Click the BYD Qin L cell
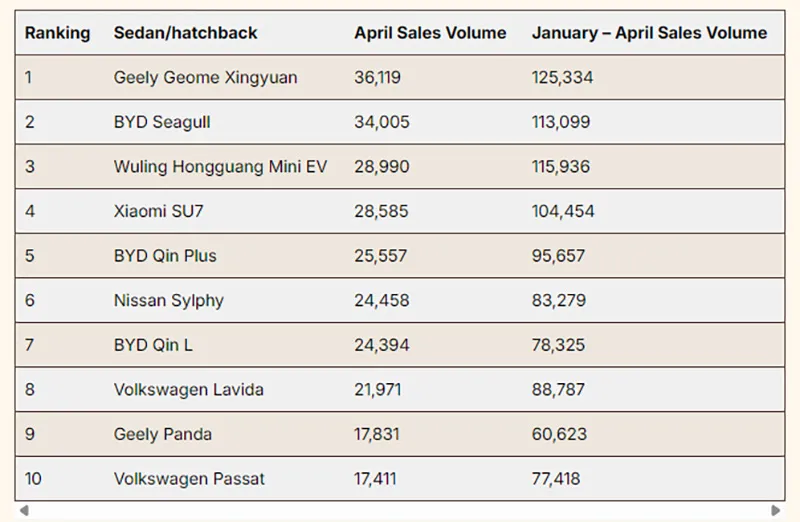This screenshot has width=800, height=522. point(153,345)
